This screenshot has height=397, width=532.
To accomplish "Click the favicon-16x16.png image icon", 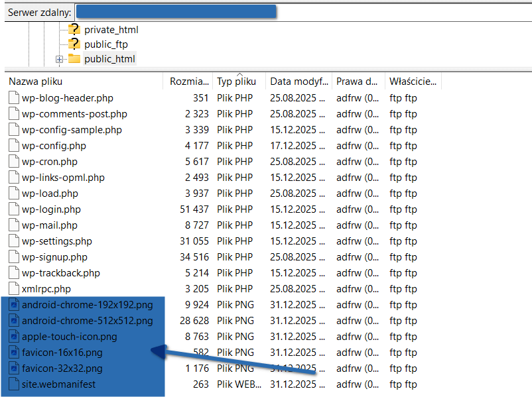I will pos(14,353).
